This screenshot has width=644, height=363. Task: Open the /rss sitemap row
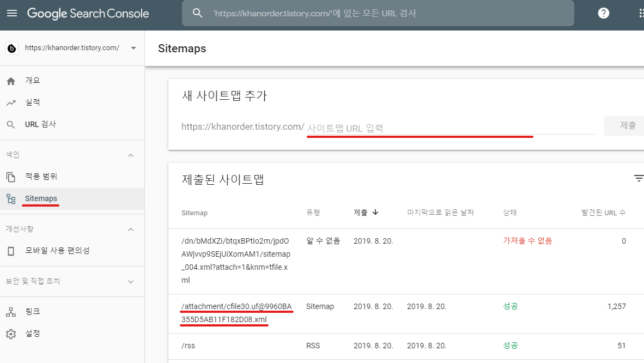click(x=406, y=346)
